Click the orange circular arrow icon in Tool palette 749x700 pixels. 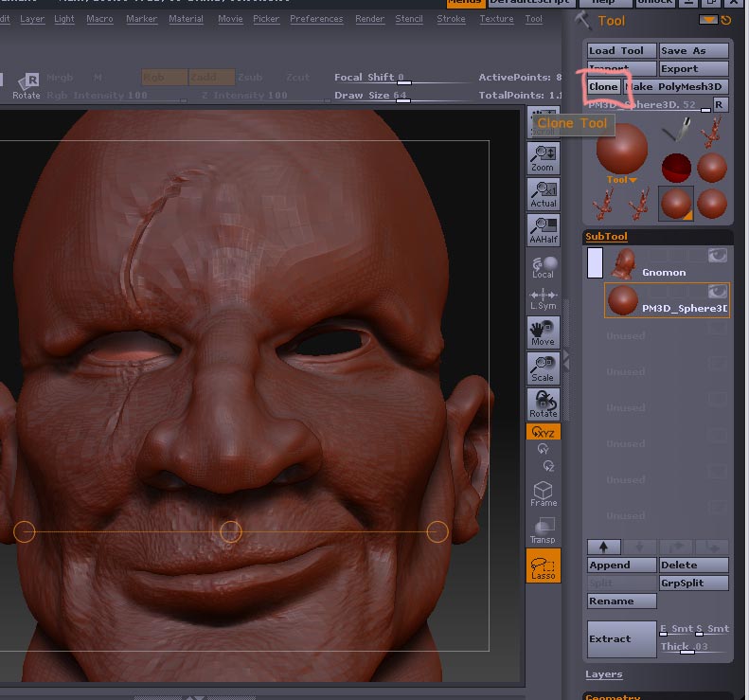726,20
